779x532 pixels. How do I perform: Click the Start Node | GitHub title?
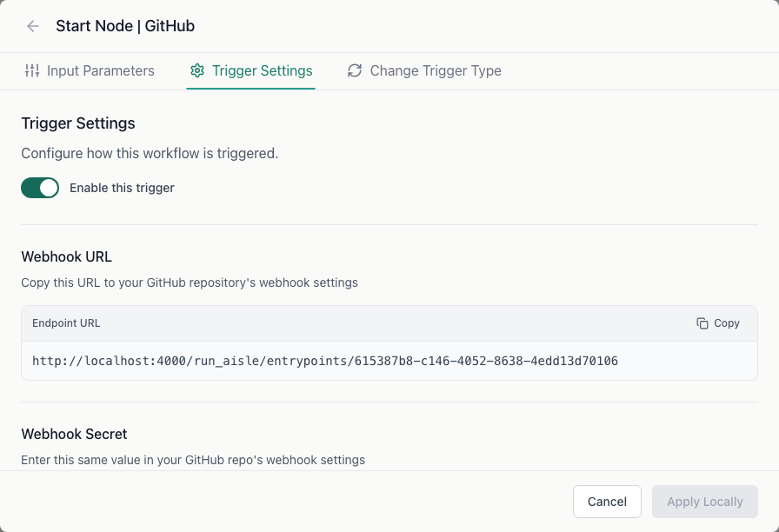(x=125, y=26)
